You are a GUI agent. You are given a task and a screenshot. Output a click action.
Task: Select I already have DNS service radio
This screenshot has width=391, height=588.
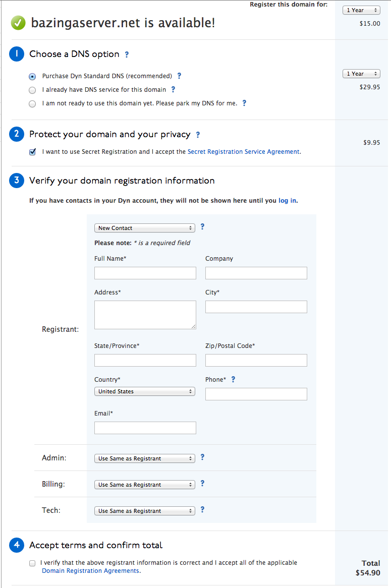(x=32, y=90)
